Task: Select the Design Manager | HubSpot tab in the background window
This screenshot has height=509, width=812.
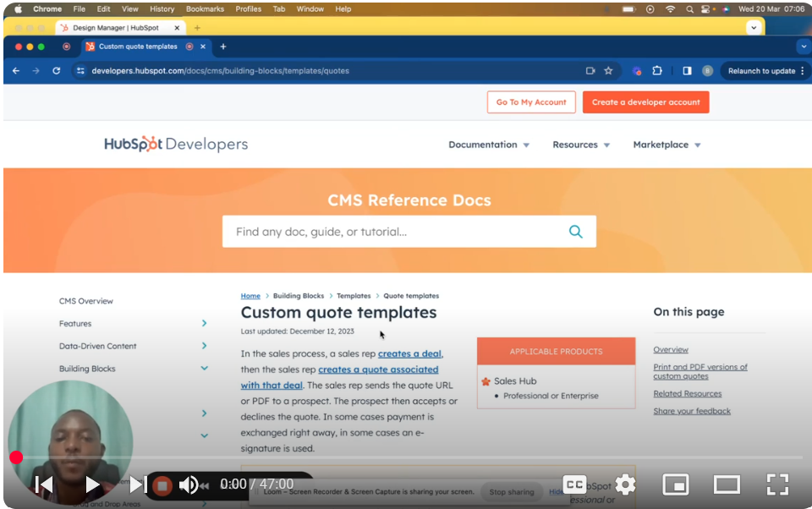Action: point(117,28)
